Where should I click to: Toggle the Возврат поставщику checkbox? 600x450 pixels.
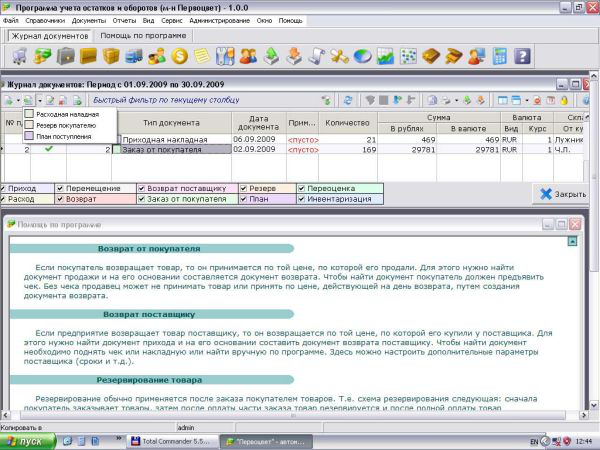point(142,188)
